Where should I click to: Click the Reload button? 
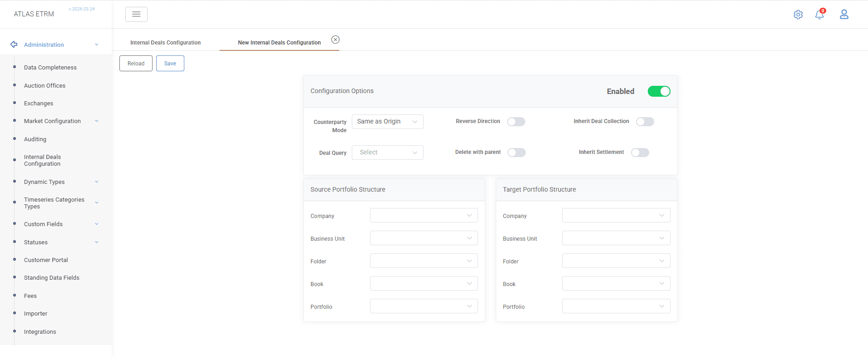coord(136,64)
